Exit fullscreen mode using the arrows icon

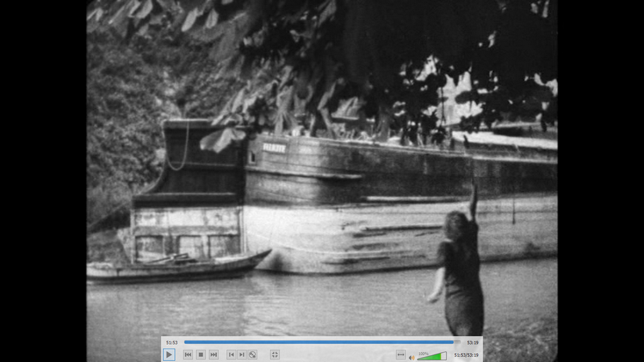[x=275, y=354]
